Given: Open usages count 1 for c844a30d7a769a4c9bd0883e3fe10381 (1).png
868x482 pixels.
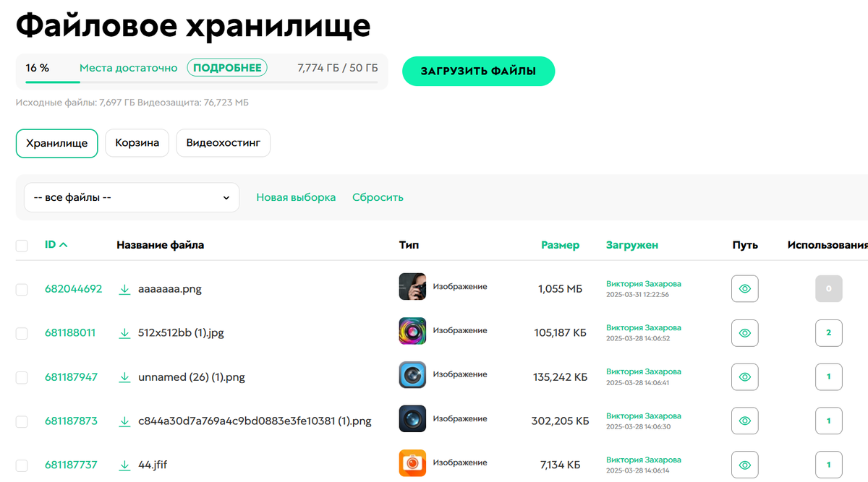Looking at the screenshot, I should point(829,421).
